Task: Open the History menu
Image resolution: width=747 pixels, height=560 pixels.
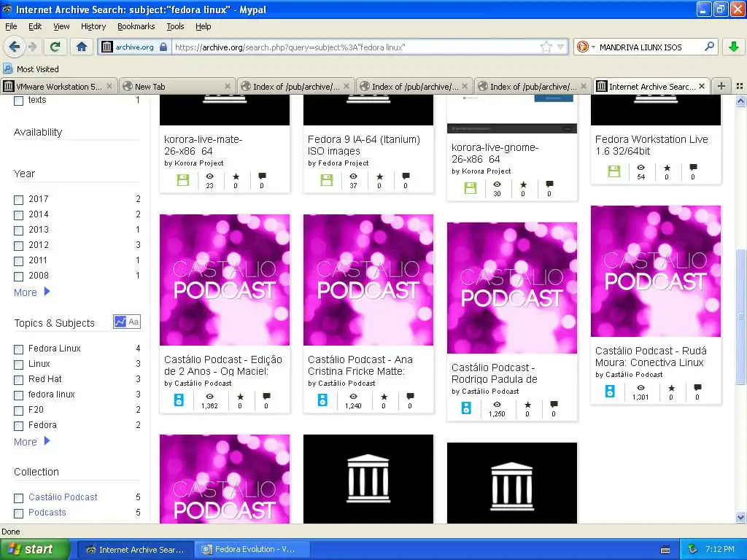Action: tap(93, 26)
